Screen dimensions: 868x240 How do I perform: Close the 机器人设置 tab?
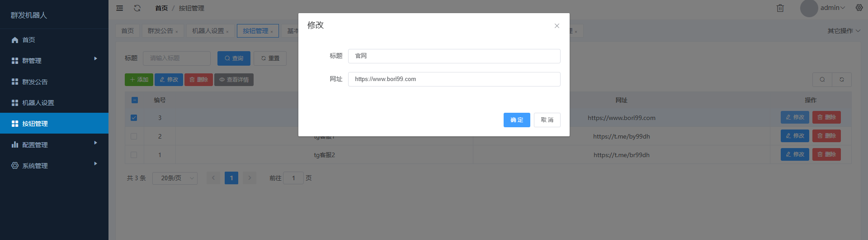[227, 32]
